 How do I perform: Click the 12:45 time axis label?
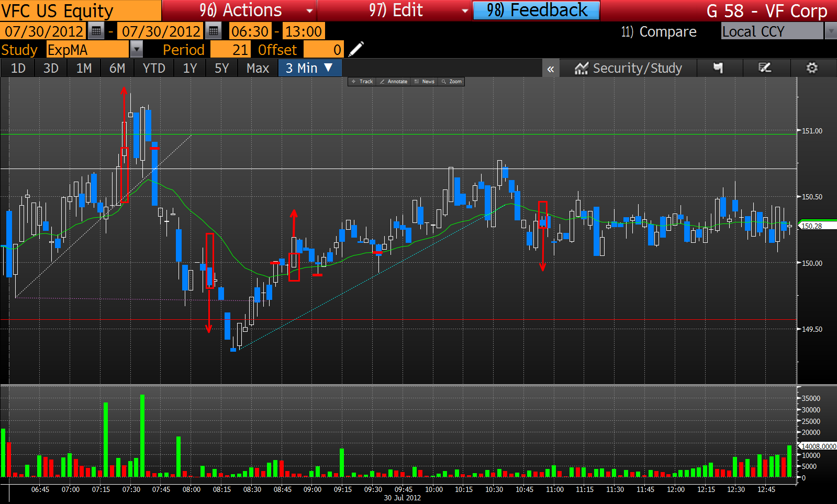click(766, 489)
